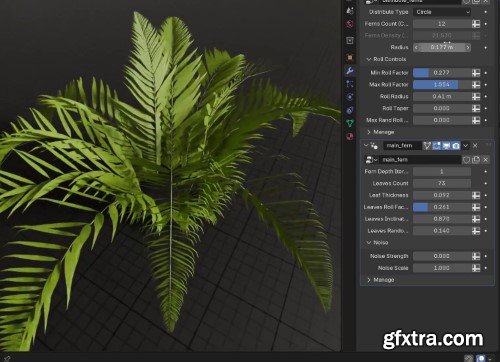
Task: Toggle attribute input for Roll Radius
Action: point(476,96)
